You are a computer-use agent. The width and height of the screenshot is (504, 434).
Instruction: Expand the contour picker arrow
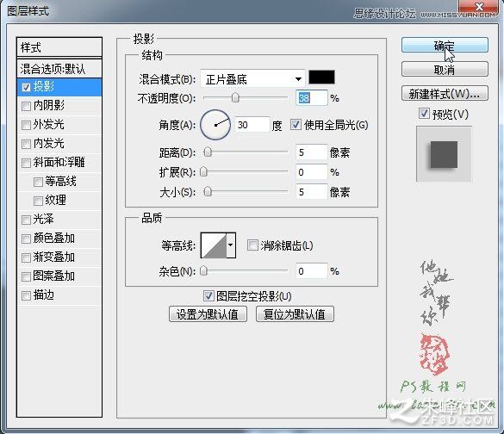pyautogui.click(x=231, y=245)
